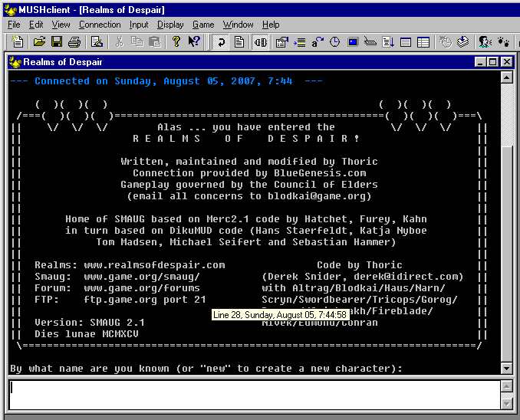Open the notepad icon with pencil
520x420 pixels.
[97, 41]
